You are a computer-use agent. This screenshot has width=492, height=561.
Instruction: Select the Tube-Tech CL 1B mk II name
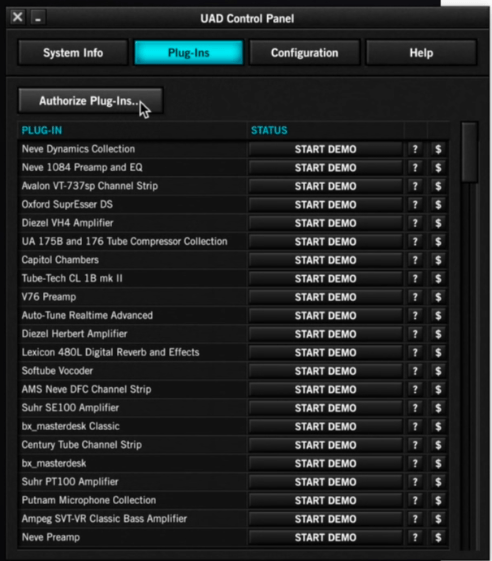coord(72,278)
